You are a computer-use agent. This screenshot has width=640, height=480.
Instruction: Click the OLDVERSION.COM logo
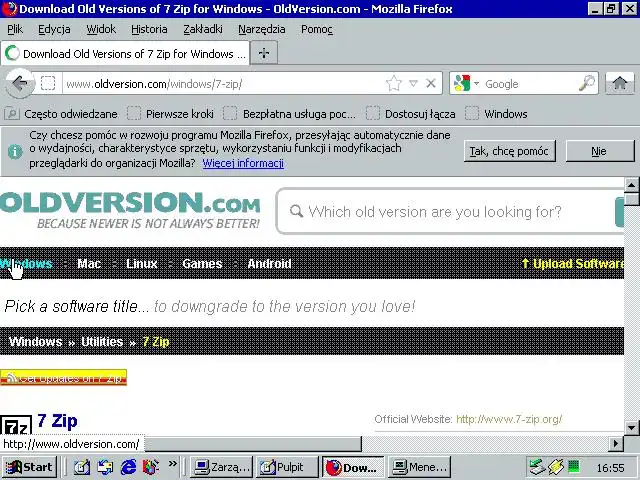[x=130, y=210]
